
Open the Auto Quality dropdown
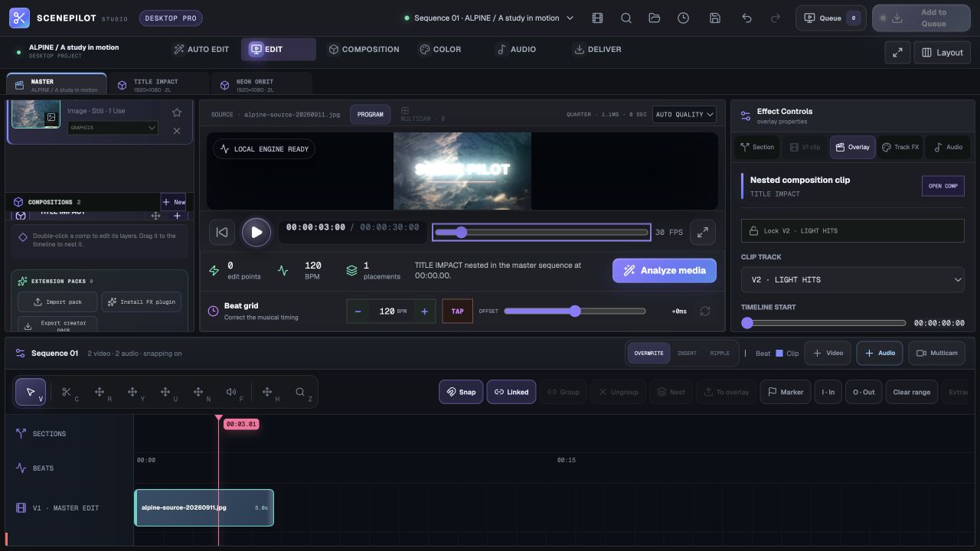click(684, 115)
